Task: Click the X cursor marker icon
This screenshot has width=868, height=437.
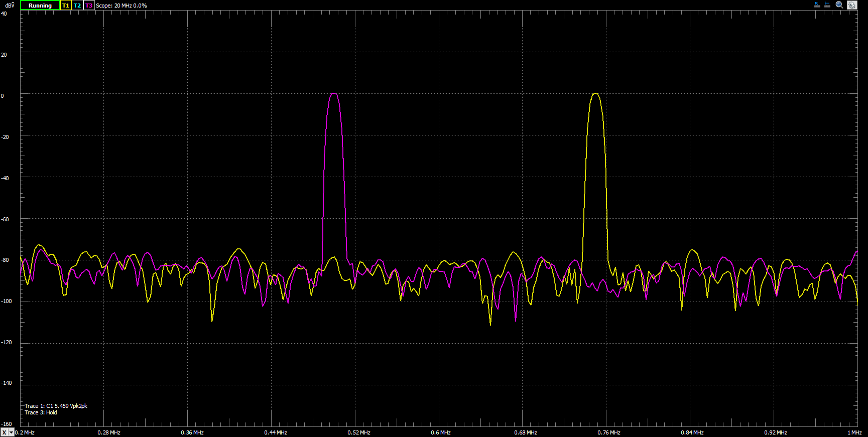Action: [x=817, y=5]
